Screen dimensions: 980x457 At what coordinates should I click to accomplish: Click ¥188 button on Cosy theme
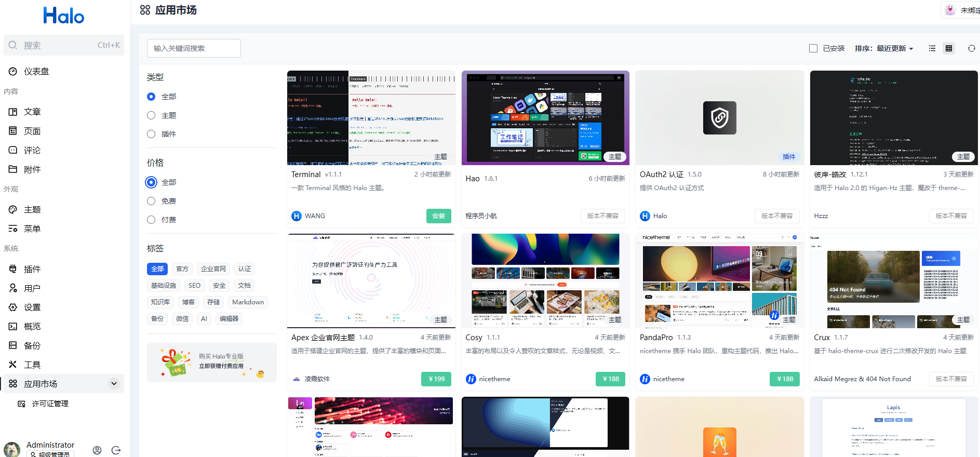(611, 379)
